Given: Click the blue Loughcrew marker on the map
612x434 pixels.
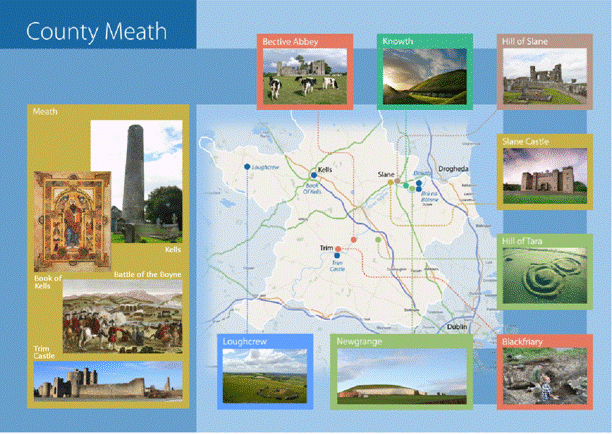Looking at the screenshot, I should click(x=247, y=166).
